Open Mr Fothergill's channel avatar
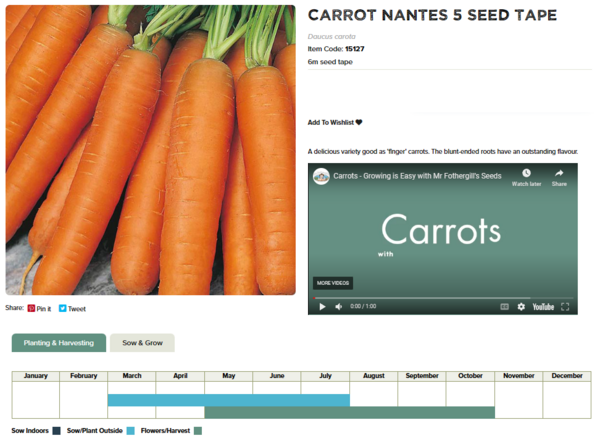 [321, 176]
